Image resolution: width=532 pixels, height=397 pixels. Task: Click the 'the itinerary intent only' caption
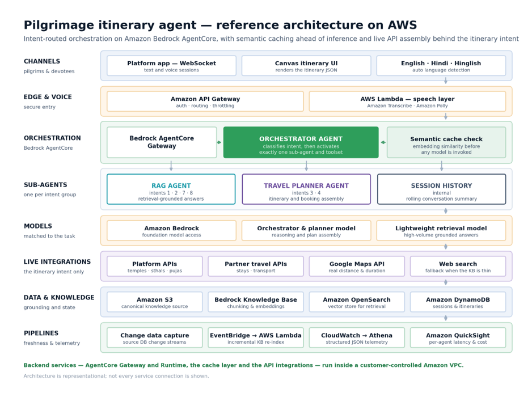tap(54, 272)
